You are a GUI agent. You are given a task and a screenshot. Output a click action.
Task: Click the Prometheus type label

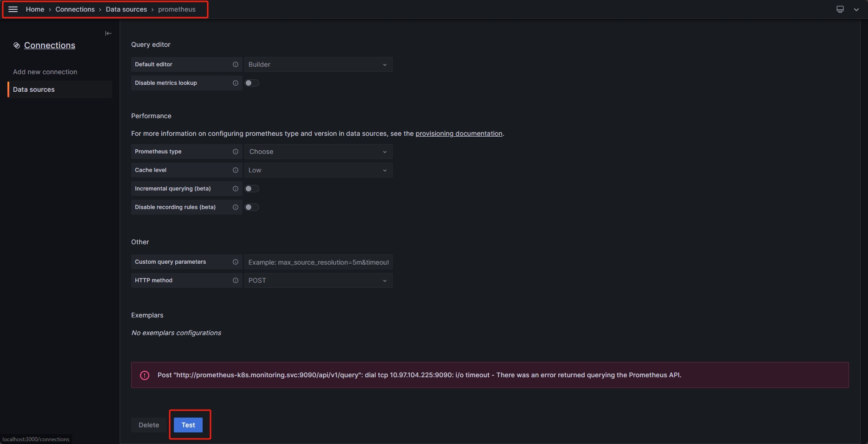pos(158,152)
